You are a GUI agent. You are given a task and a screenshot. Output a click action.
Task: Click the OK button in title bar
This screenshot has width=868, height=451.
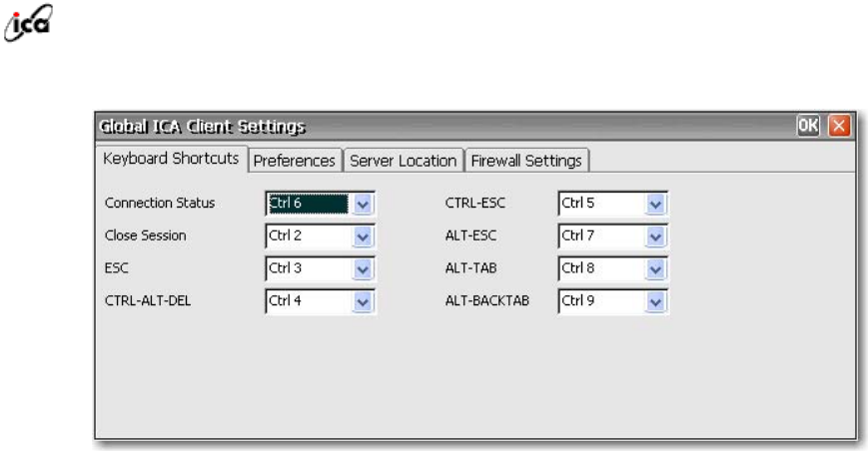(808, 126)
